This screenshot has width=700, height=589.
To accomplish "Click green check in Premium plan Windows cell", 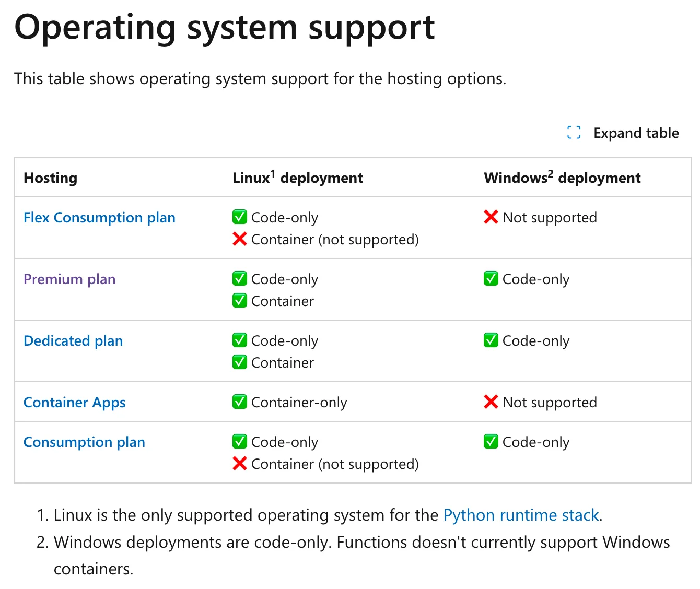I will (x=491, y=279).
